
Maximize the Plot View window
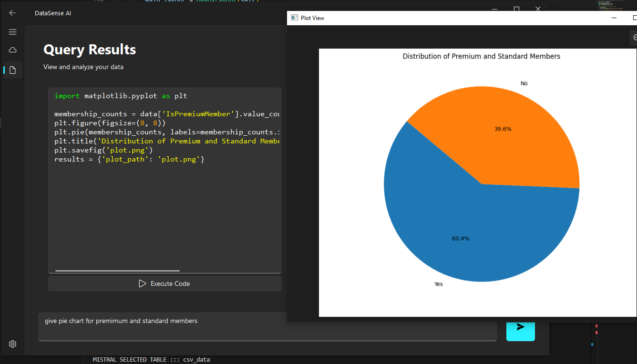[x=634, y=18]
